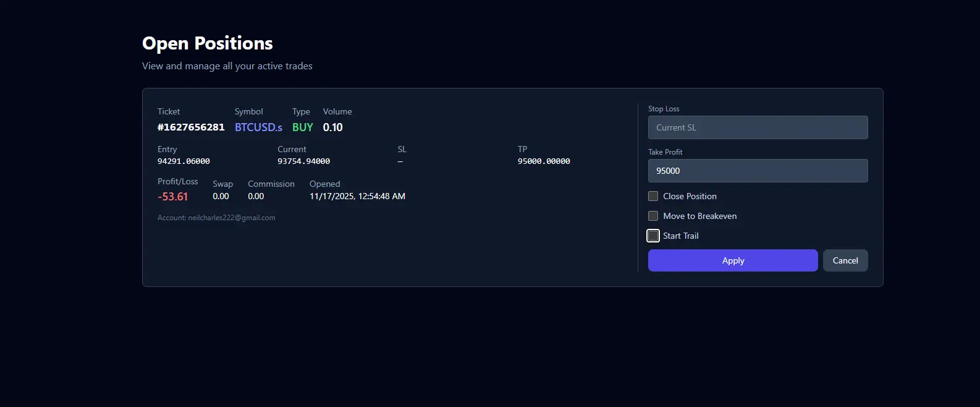Click the TP value 95000.00000
Viewport: 980px width, 407px height.
(x=544, y=161)
